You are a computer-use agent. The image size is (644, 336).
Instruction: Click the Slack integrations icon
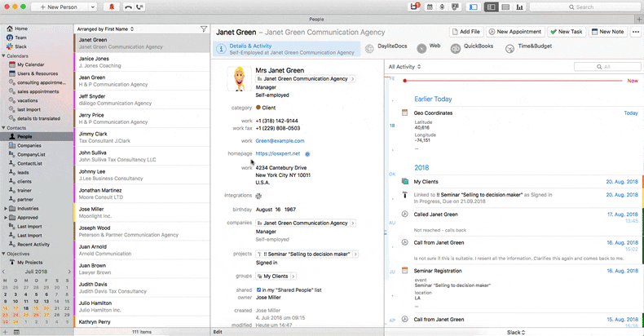click(258, 196)
